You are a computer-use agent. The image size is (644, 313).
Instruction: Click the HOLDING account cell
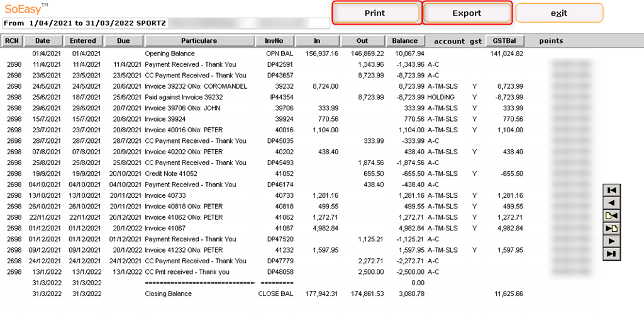(441, 97)
